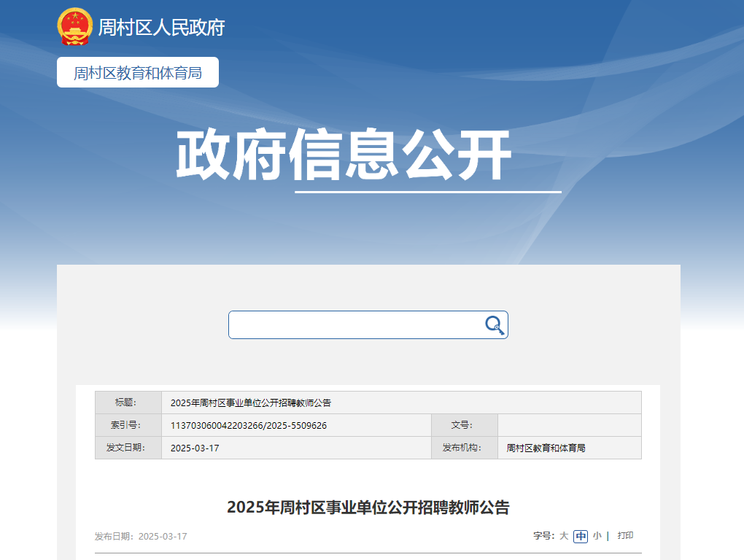Viewport: 744px width, 560px height.
Task: Select the 中 font size option
Action: tap(581, 536)
